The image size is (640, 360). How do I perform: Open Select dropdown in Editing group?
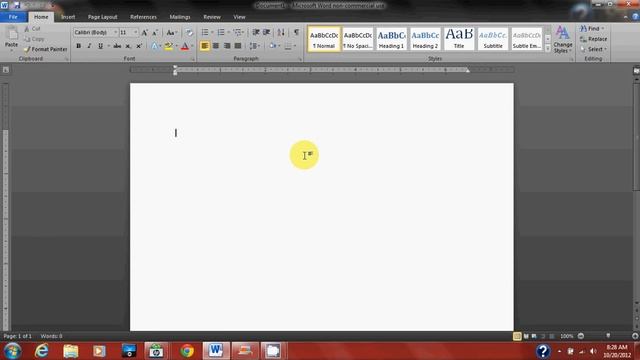(x=593, y=49)
